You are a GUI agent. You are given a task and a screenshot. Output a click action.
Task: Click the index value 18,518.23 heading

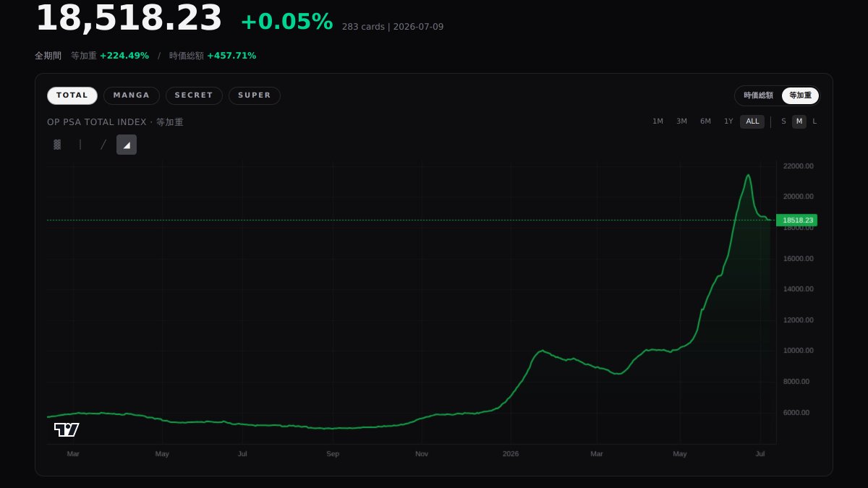[129, 18]
